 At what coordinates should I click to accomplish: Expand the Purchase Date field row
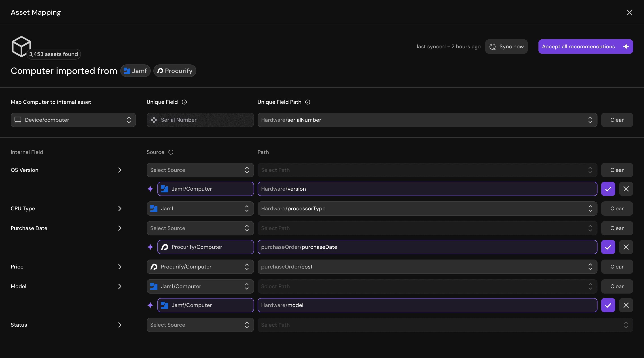120,228
